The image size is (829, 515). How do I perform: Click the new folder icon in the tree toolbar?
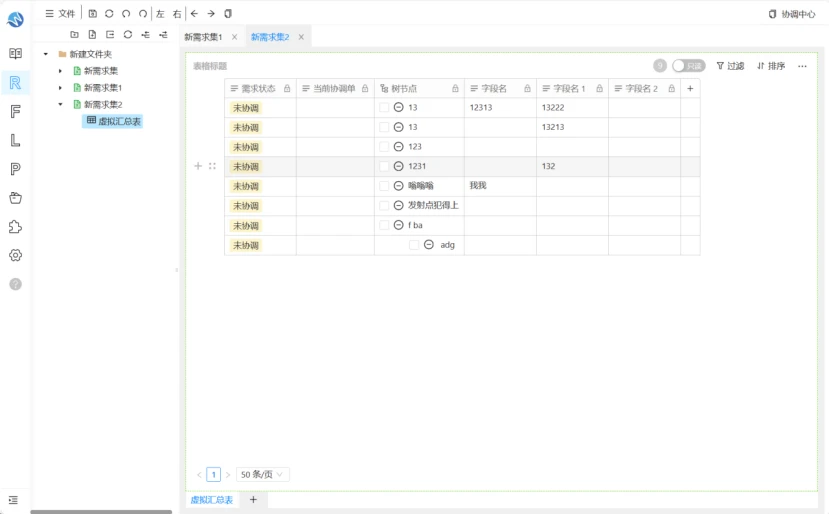(75, 34)
